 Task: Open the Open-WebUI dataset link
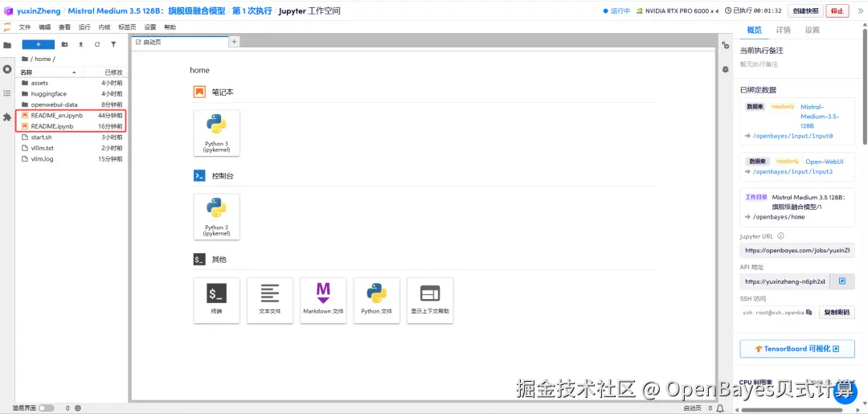pos(825,161)
